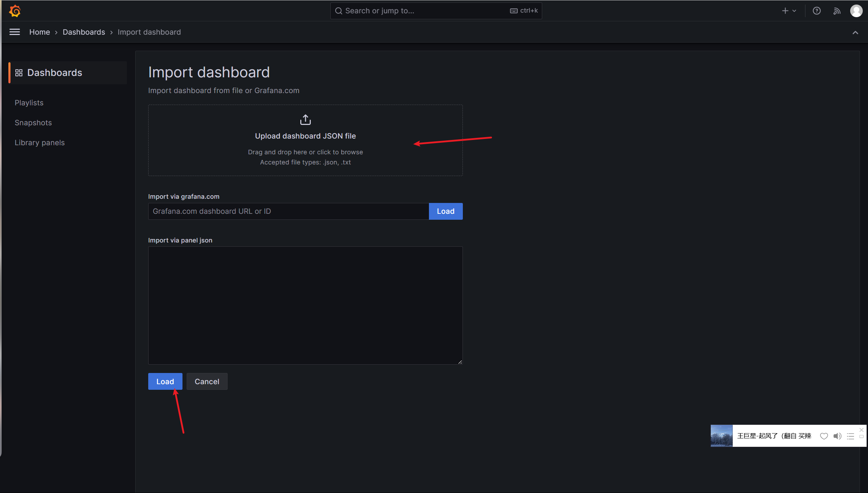Open the help question mark icon
The height and width of the screenshot is (493, 868).
click(x=817, y=11)
